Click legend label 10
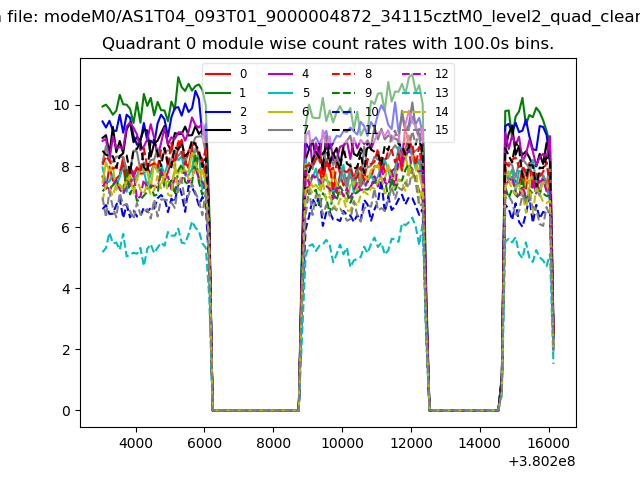The width and height of the screenshot is (640, 480). [x=371, y=112]
